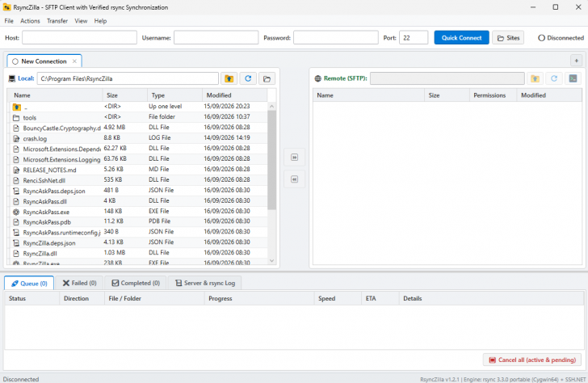Click the RsyncAskPass.pdb file icon
The image size is (588, 383).
click(16, 222)
